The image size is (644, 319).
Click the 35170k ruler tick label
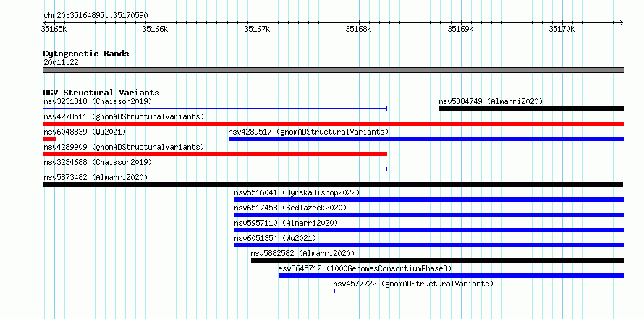pyautogui.click(x=562, y=29)
